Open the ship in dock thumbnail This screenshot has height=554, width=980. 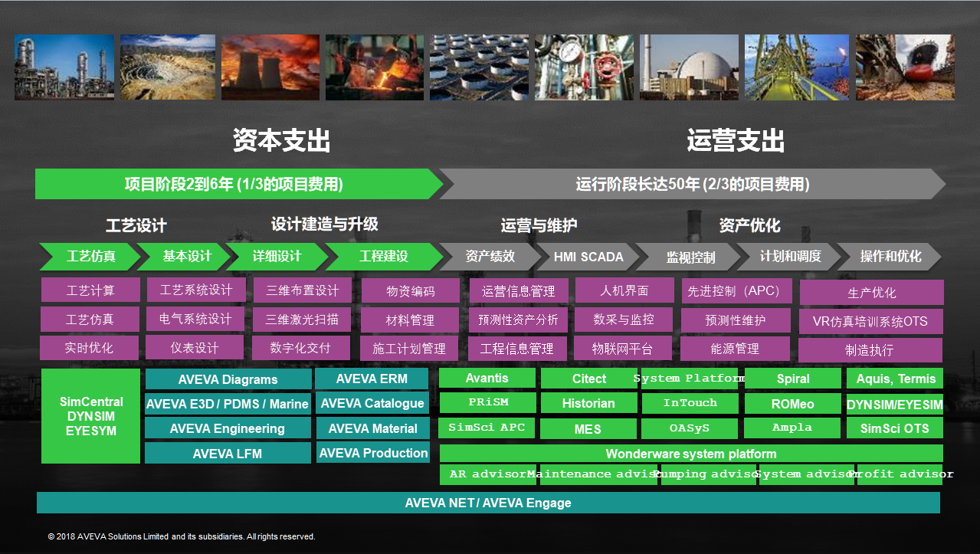point(905,67)
